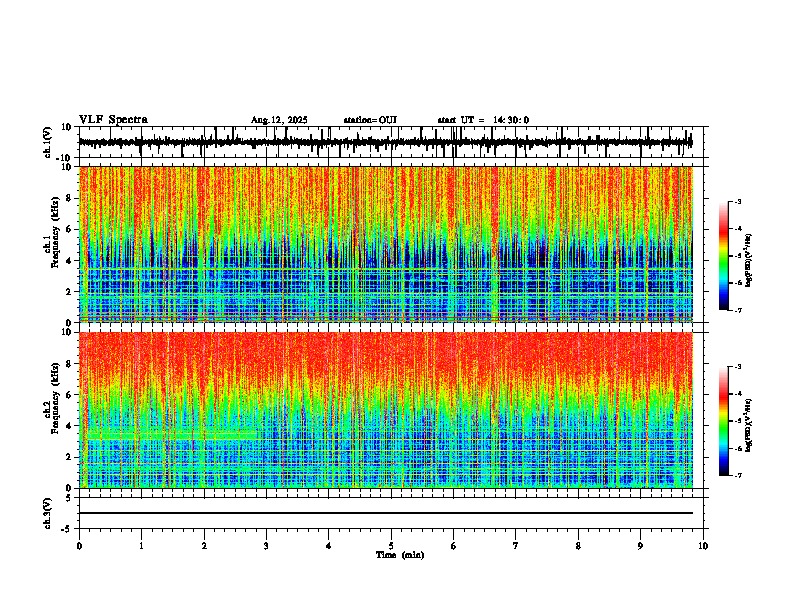The image size is (792, 612).
Task: Click the "4" tick label on time axis
Action: tap(329, 546)
